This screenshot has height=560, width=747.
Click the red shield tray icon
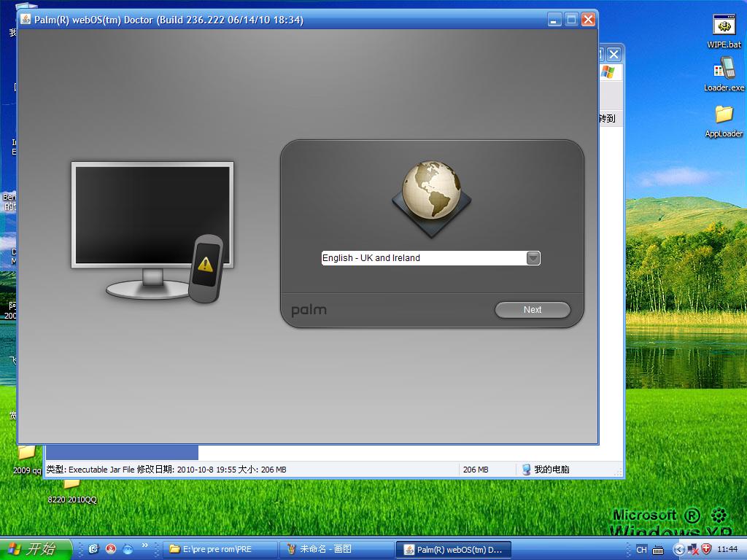(706, 549)
